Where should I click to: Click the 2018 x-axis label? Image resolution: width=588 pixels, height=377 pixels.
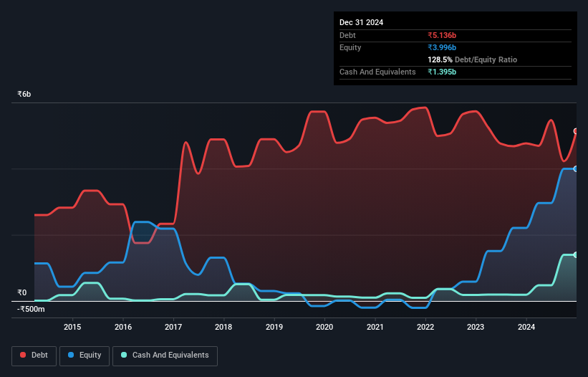(x=223, y=327)
